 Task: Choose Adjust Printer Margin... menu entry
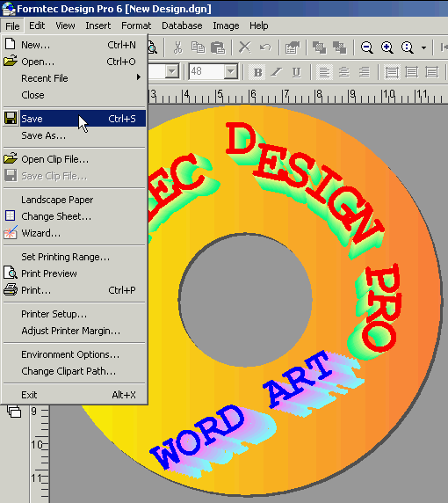75,331
